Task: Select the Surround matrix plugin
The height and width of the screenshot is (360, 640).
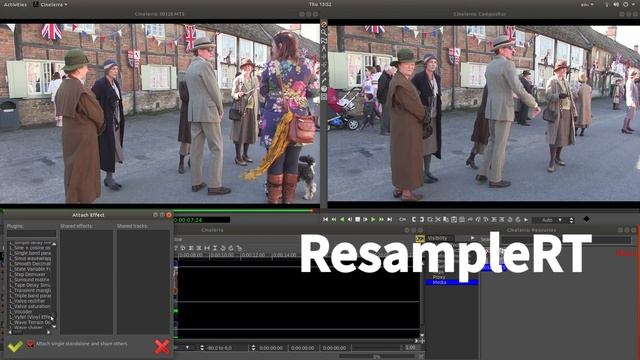Action: click(x=30, y=280)
